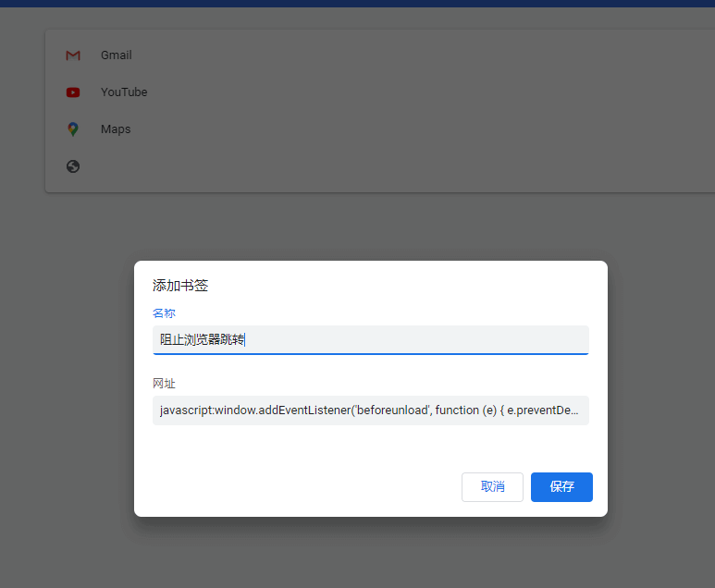Focus the 网址 URL input field

click(x=370, y=410)
